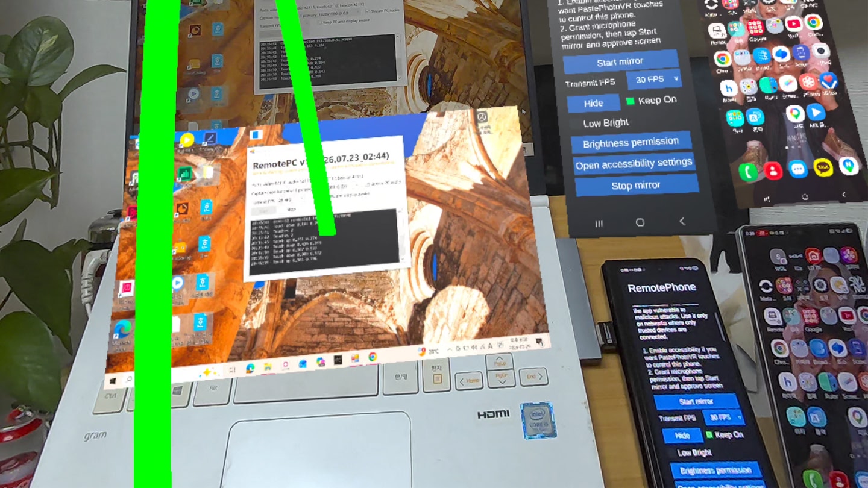Tap the Home navigation icon on the floating panel
The width and height of the screenshot is (868, 488).
640,222
